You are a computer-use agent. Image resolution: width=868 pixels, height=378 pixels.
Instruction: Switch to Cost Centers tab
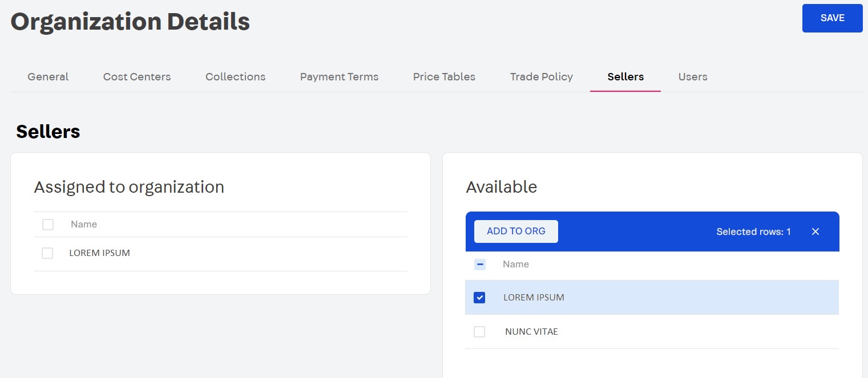[137, 77]
